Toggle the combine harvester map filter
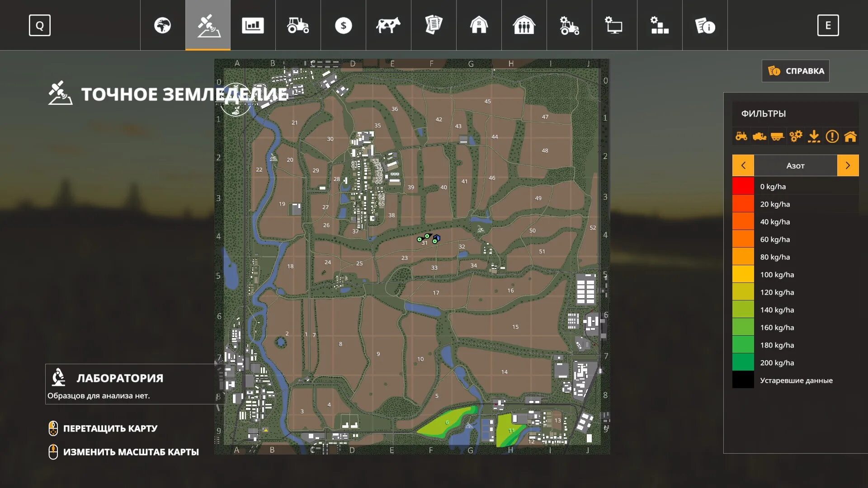This screenshot has width=868, height=488. 759,136
